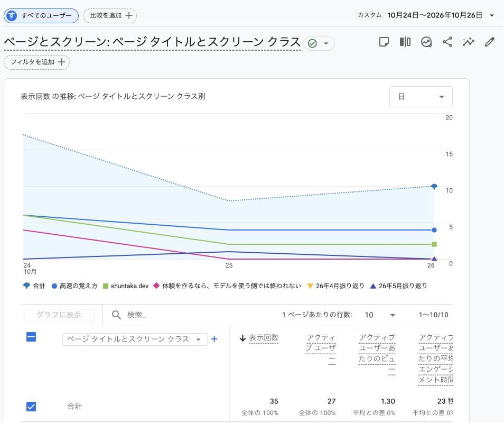Add secondary dimension with plus icon
The height and width of the screenshot is (423, 504).
[x=214, y=339]
